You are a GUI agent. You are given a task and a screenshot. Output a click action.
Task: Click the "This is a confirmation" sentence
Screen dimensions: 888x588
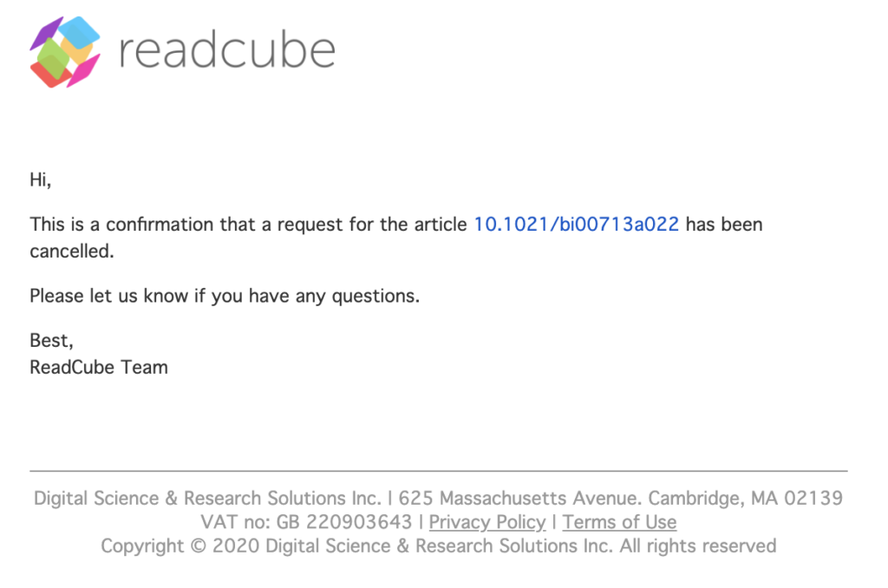[x=251, y=225]
